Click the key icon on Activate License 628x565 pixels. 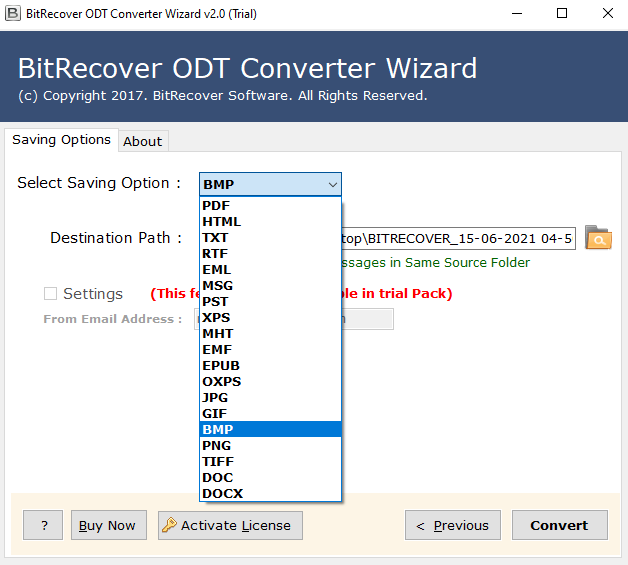[170, 525]
